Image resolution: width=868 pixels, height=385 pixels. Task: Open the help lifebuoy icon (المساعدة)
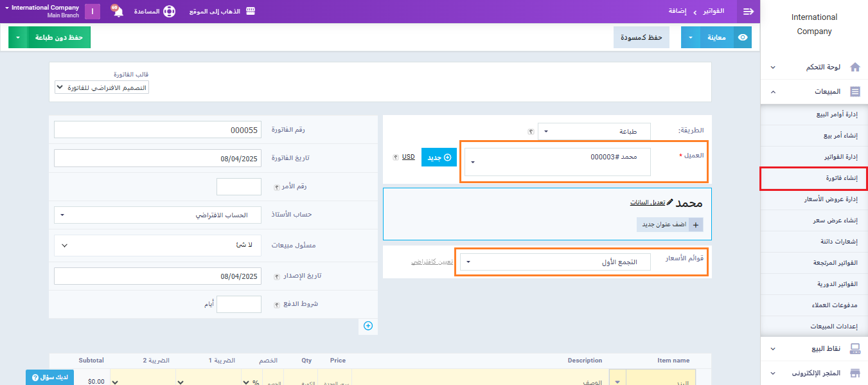(169, 12)
